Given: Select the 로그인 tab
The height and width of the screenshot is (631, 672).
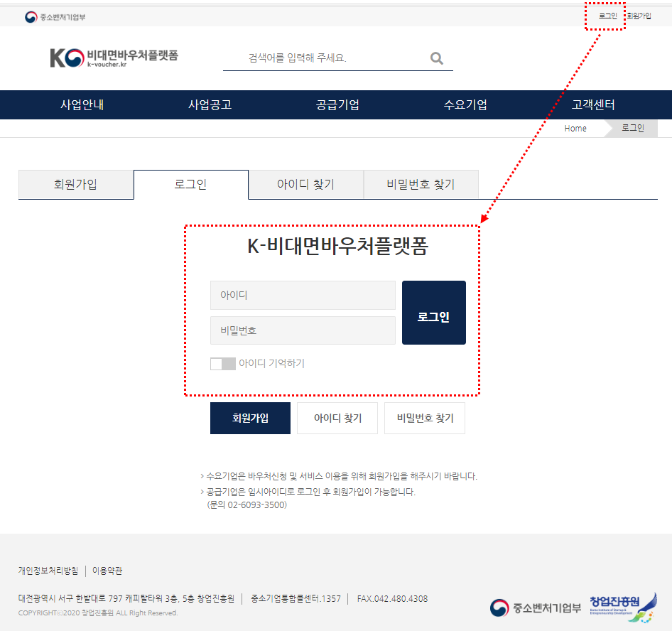Looking at the screenshot, I should tap(190, 184).
